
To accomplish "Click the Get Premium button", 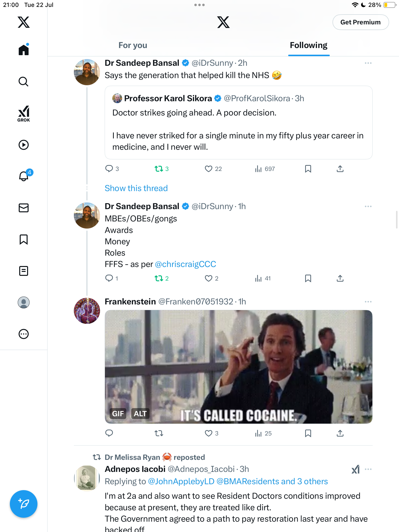I will (361, 22).
